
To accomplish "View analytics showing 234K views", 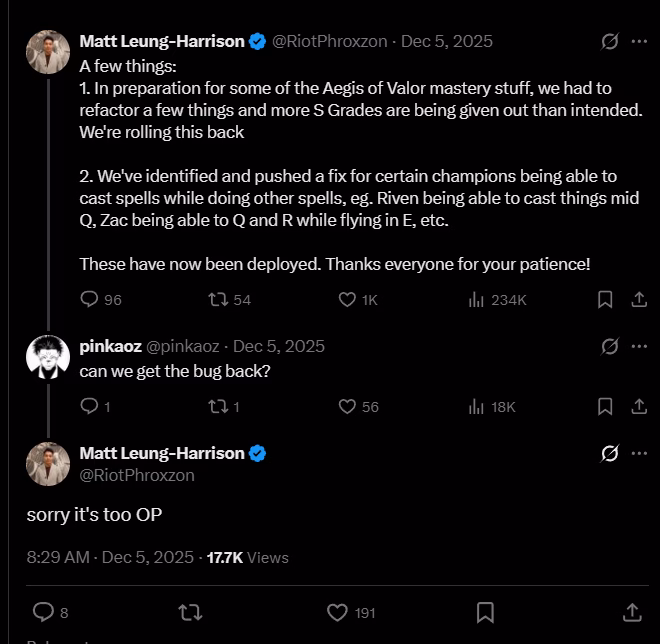I will [477, 299].
